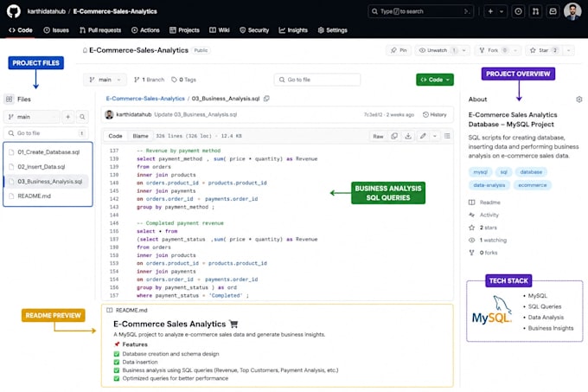Expand the create-new dropdown arrow in header

[x=502, y=11]
